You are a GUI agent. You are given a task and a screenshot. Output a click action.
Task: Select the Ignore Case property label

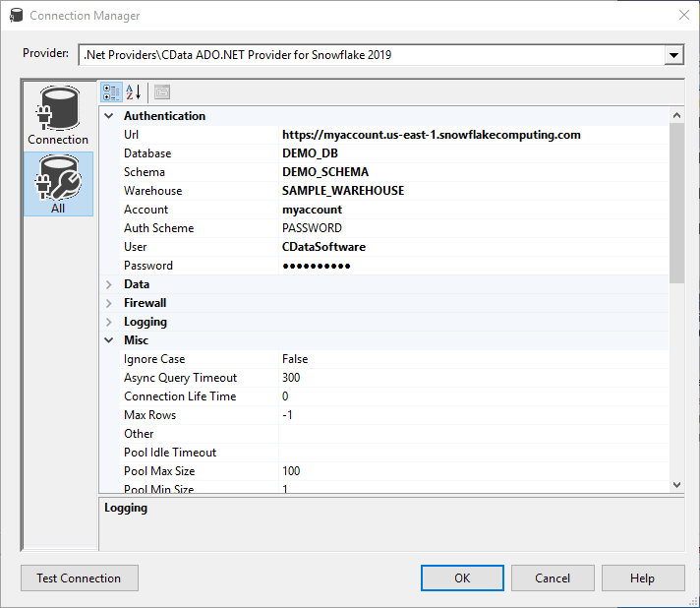(x=154, y=359)
